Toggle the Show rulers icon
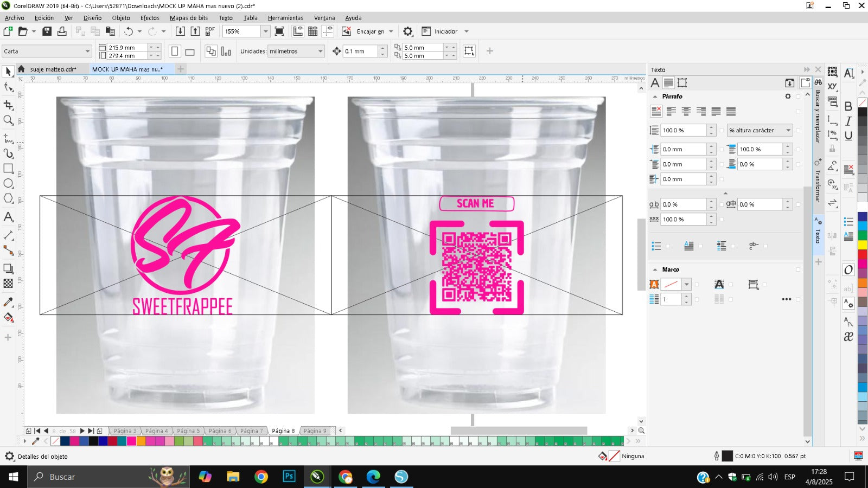This screenshot has height=488, width=868. click(298, 31)
